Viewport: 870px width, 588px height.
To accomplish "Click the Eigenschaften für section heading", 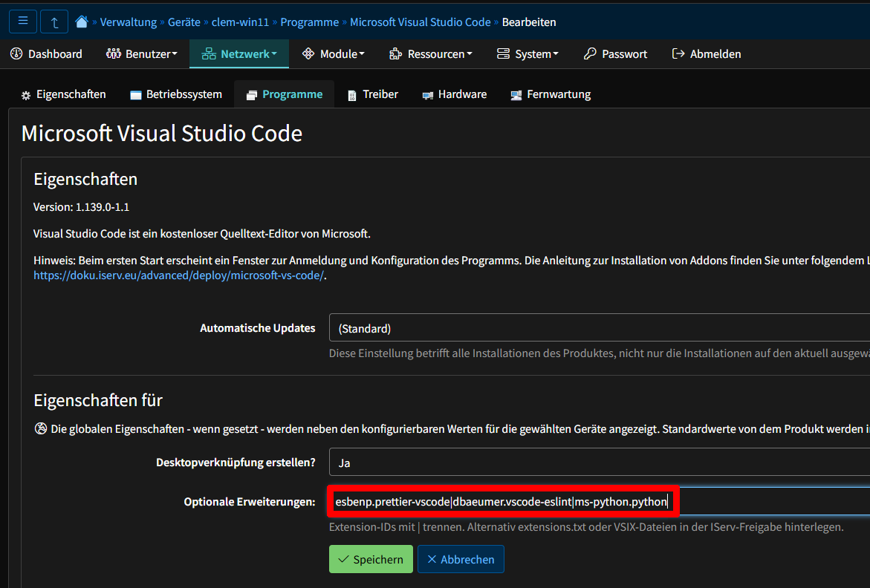I will 97,400.
